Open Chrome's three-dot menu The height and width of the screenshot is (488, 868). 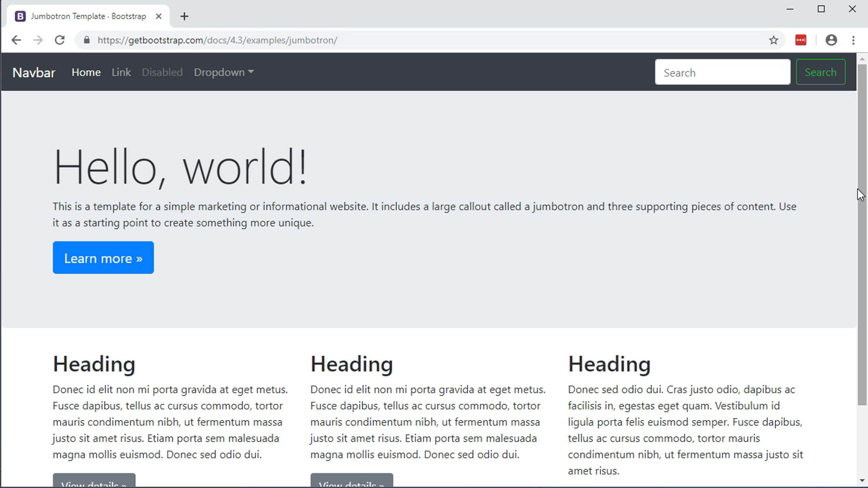[854, 40]
